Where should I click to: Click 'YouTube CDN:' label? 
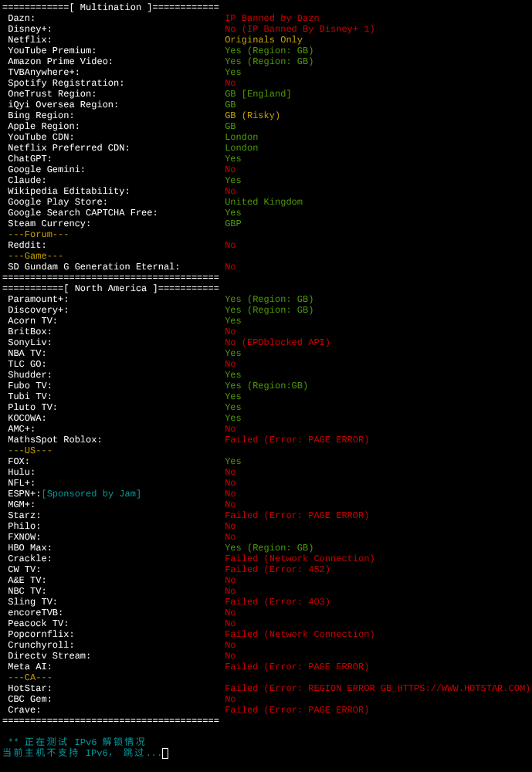pyautogui.click(x=41, y=137)
